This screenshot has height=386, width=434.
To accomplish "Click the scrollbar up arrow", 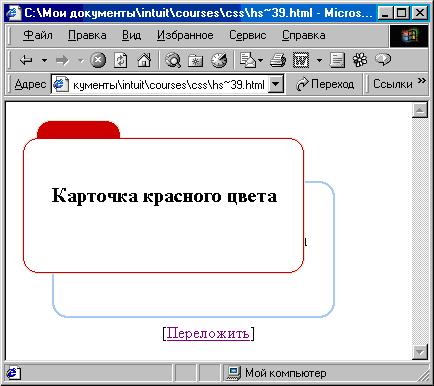I will tap(420, 110).
